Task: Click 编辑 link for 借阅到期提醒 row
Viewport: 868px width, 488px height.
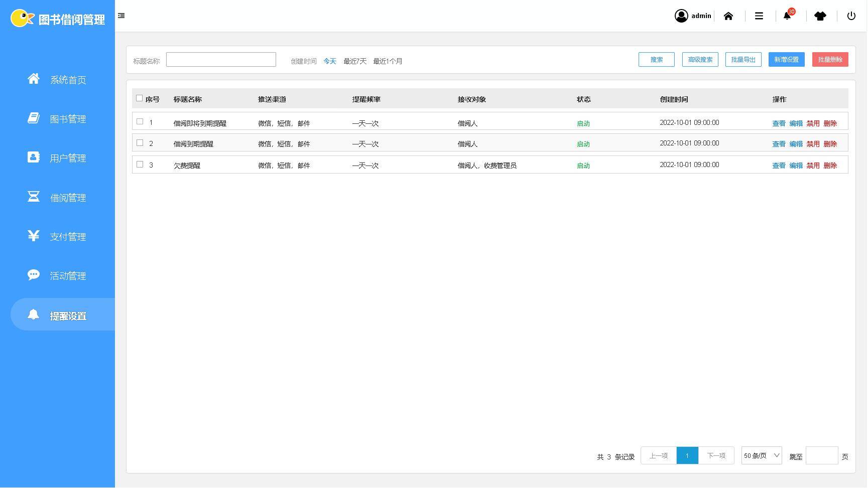Action: (x=796, y=144)
